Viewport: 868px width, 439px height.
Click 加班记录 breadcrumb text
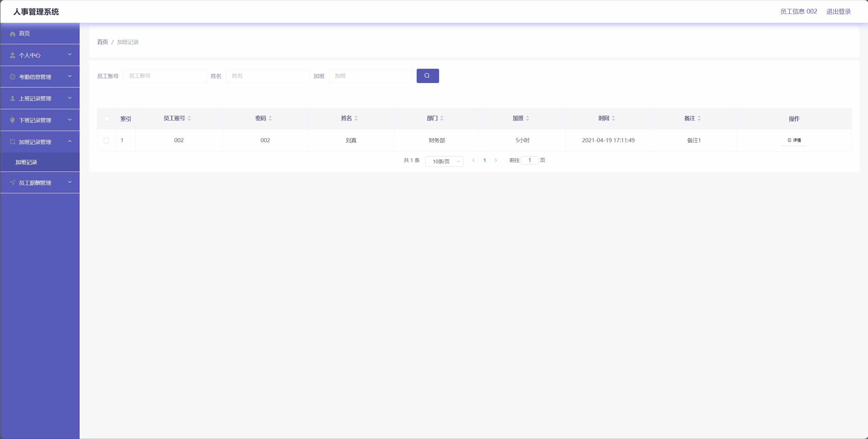(x=128, y=42)
